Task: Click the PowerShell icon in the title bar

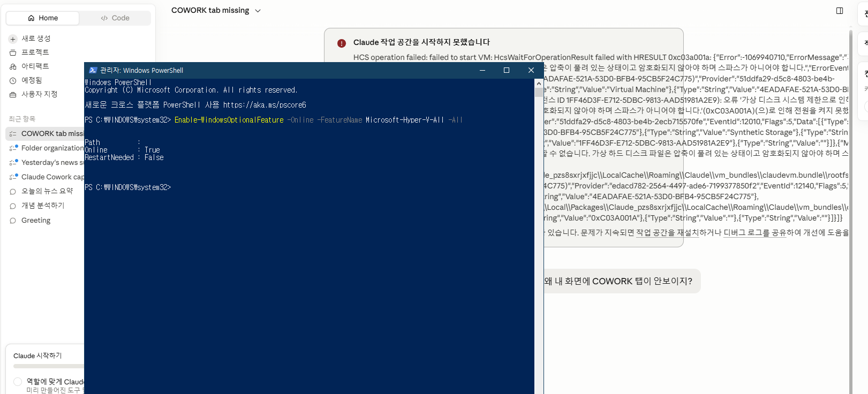Action: tap(93, 70)
